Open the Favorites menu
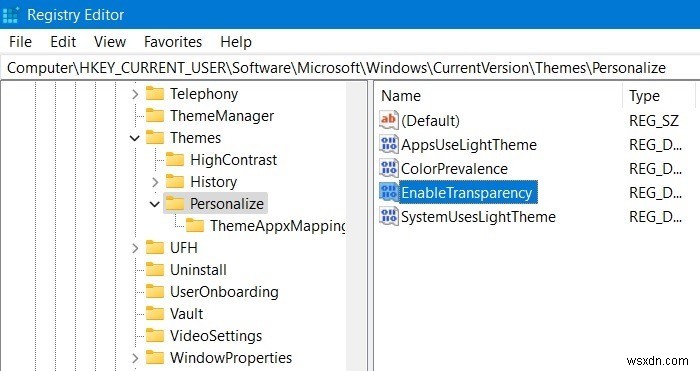The width and height of the screenshot is (700, 371). (x=173, y=42)
